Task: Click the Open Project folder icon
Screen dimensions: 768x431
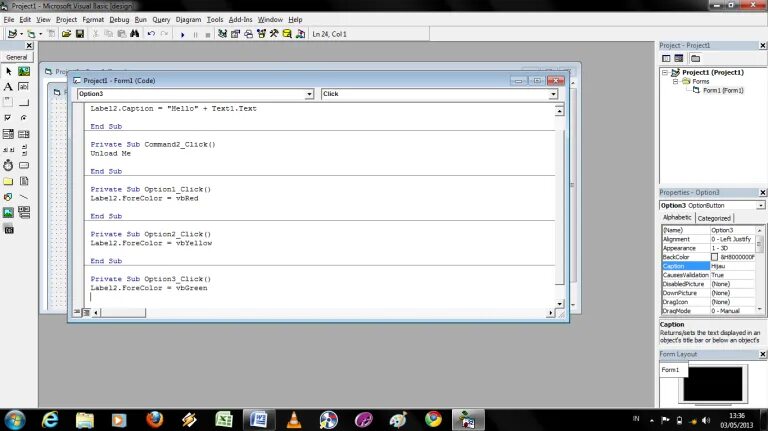Action: coord(66,34)
